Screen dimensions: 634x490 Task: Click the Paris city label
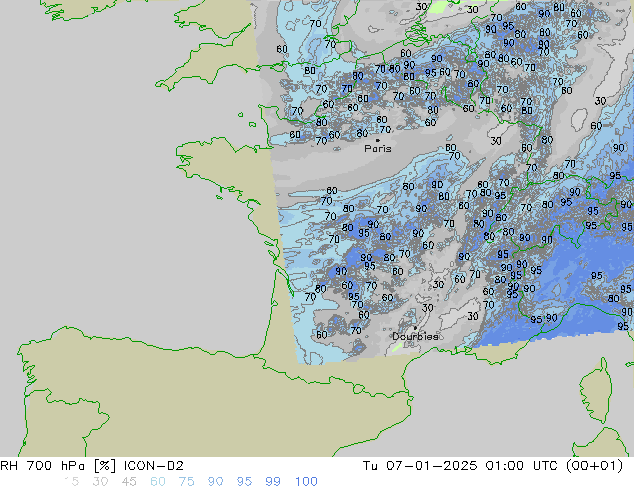click(378, 149)
